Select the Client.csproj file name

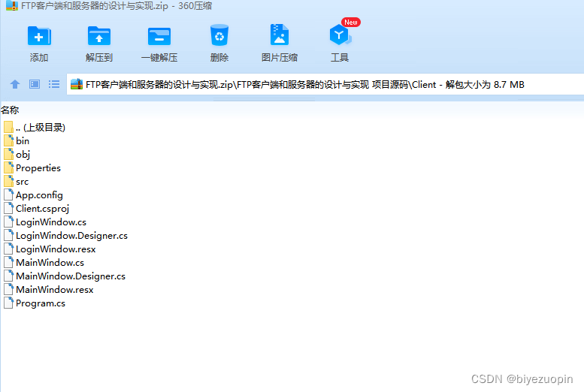coord(42,209)
